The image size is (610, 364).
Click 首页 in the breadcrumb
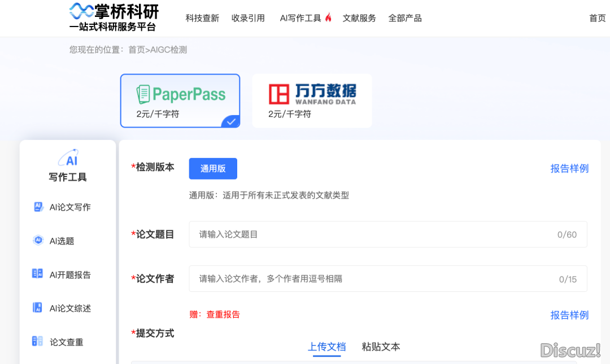point(137,50)
